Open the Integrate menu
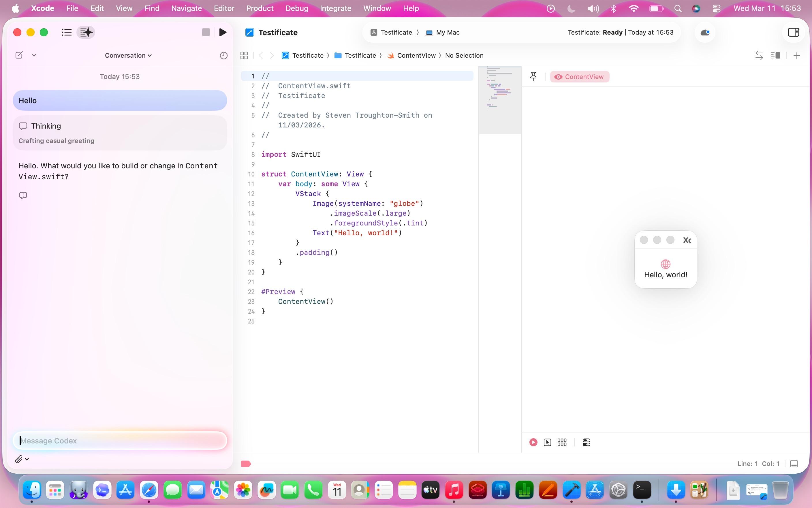The image size is (812, 508). tap(336, 8)
